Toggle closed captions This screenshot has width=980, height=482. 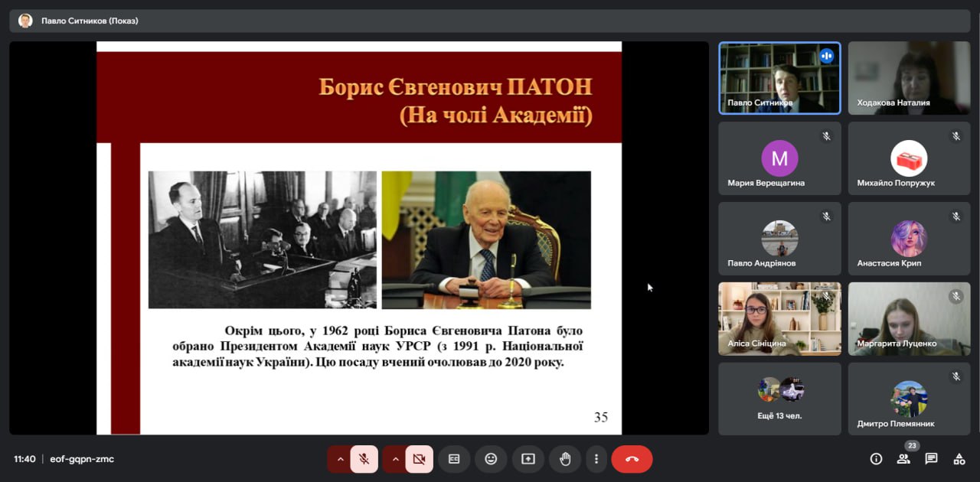[x=454, y=459]
